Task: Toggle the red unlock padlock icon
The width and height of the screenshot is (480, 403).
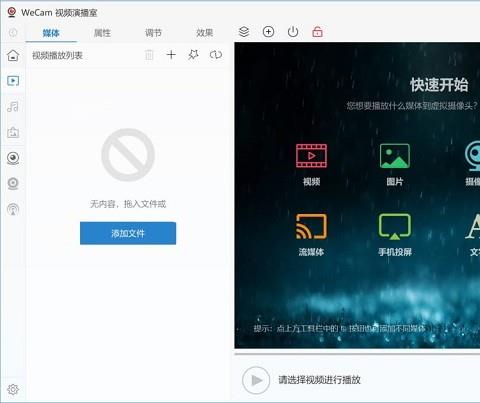Action: click(x=317, y=32)
